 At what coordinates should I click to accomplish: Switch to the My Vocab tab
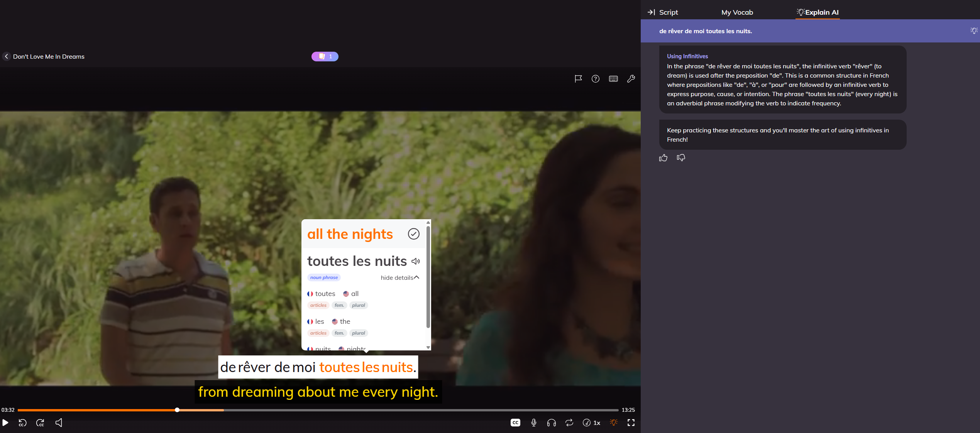(x=737, y=12)
